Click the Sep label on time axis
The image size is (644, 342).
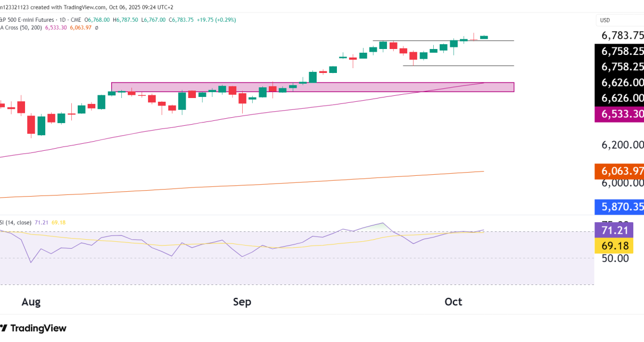point(242,302)
